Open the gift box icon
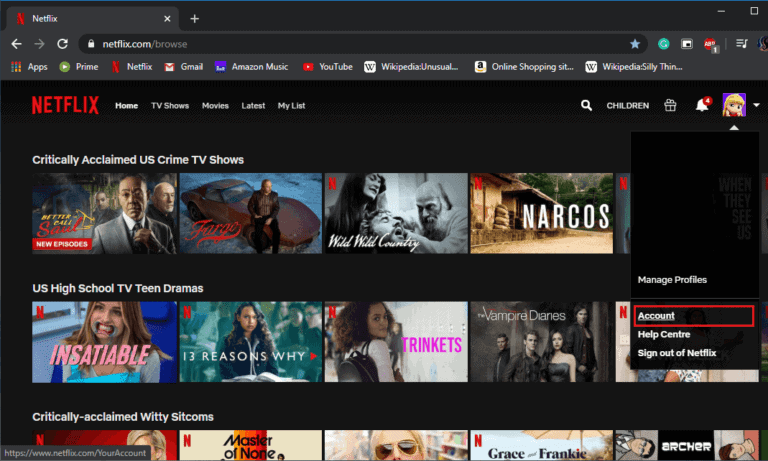This screenshot has width=768, height=461. click(x=670, y=105)
